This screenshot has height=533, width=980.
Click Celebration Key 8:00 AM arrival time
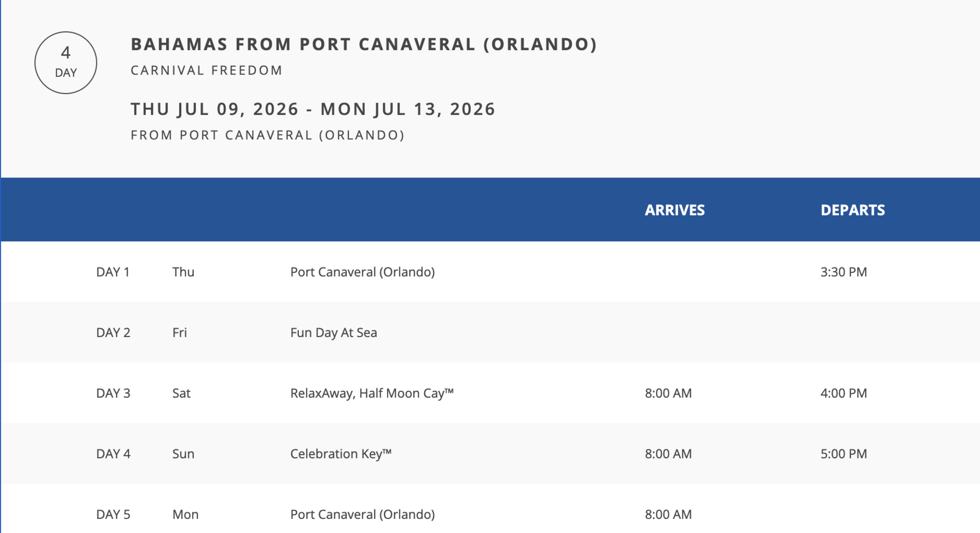(x=668, y=454)
